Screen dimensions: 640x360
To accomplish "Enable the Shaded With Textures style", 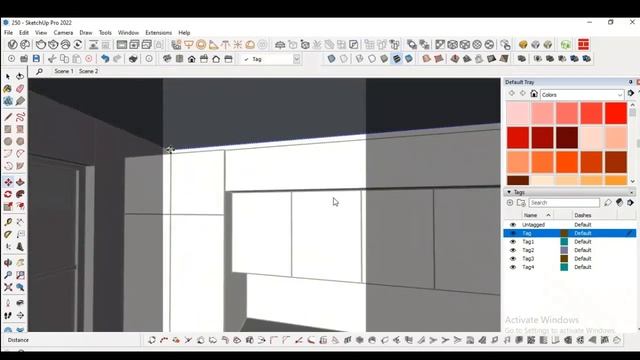I will (x=396, y=59).
